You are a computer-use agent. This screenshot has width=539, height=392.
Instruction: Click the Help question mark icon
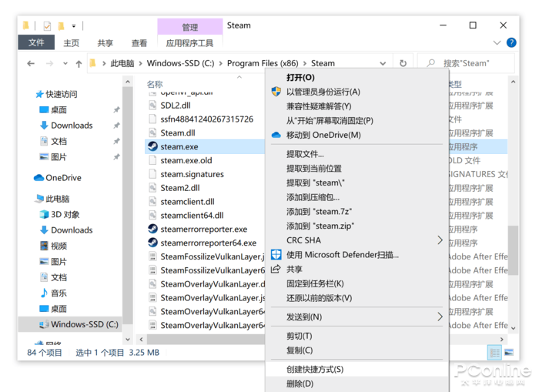(x=511, y=42)
